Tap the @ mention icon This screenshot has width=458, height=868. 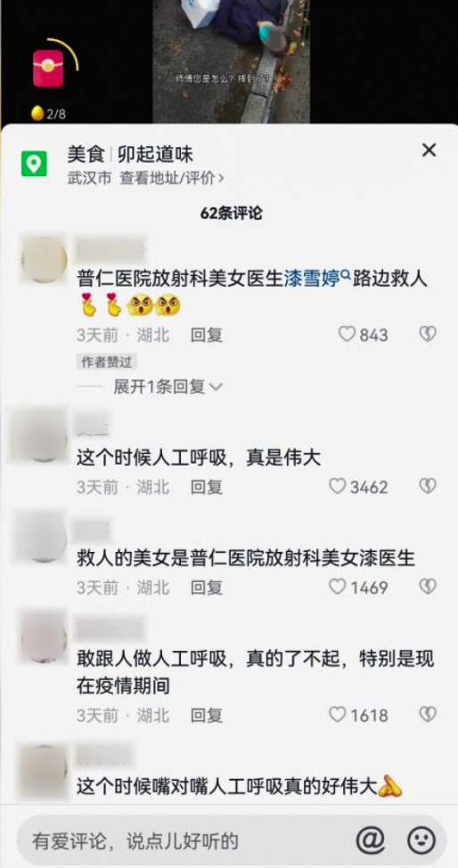pos(370,840)
